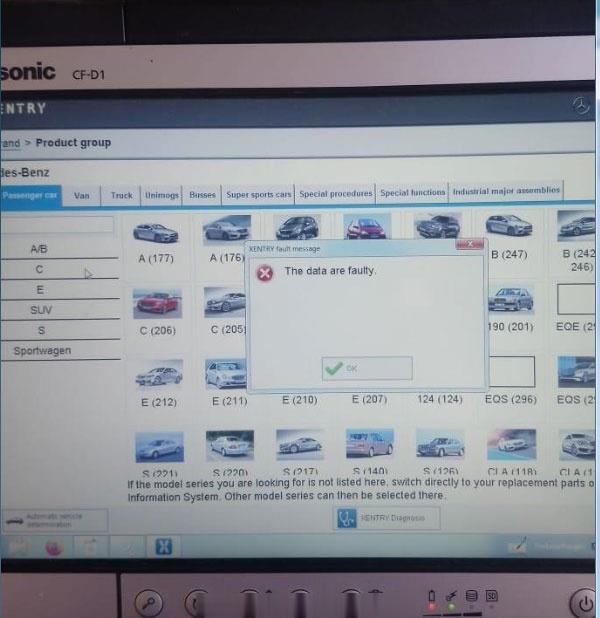Open the third taskbar icon
Viewport: 600px width, 618px height.
tap(89, 547)
